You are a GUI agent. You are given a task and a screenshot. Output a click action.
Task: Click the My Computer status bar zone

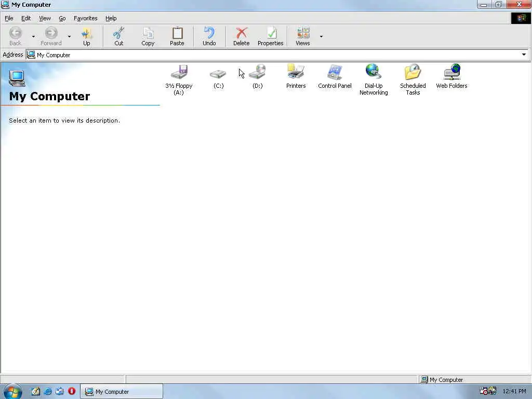coord(474,380)
